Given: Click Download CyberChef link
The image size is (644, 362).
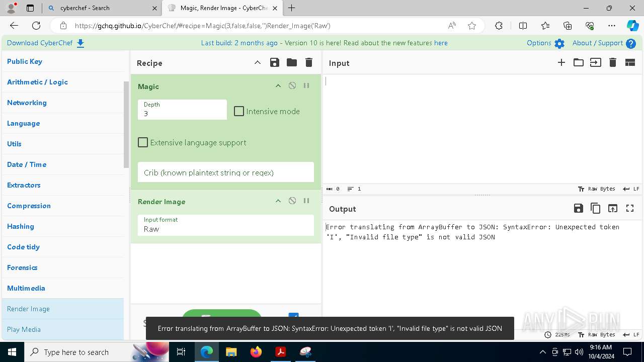Looking at the screenshot, I should pos(46,43).
